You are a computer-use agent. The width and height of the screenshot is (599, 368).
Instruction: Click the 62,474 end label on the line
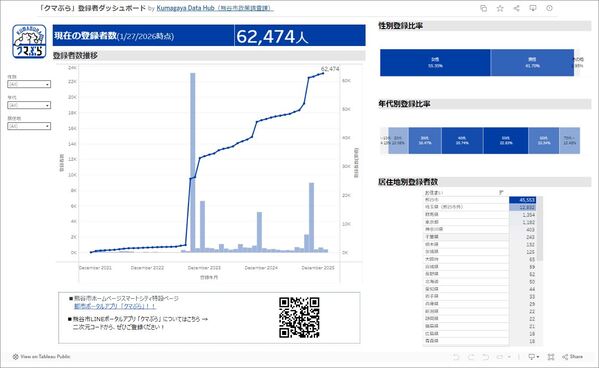click(330, 69)
